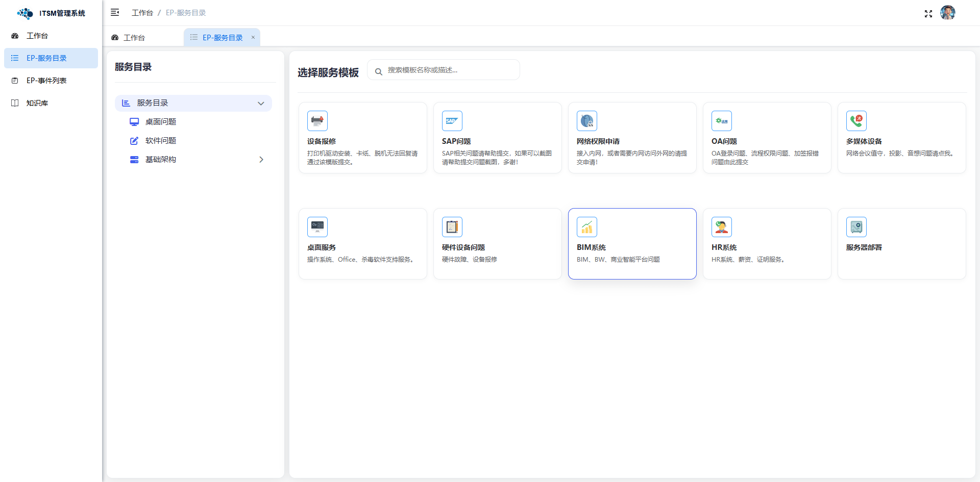Open 软件问题 category in tree
980x482 pixels.
tap(160, 141)
